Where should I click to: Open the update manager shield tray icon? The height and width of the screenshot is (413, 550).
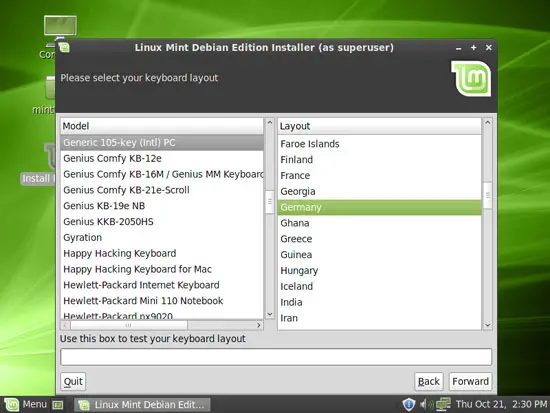(x=409, y=405)
